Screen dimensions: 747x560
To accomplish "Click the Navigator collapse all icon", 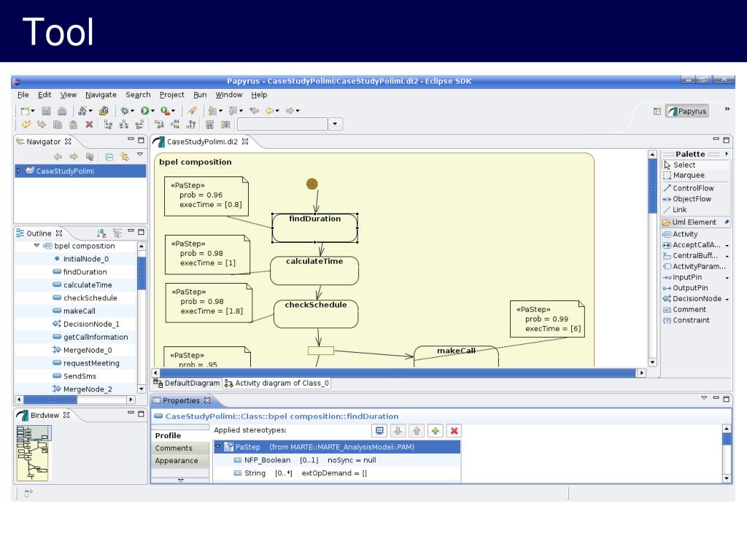I will click(109, 157).
